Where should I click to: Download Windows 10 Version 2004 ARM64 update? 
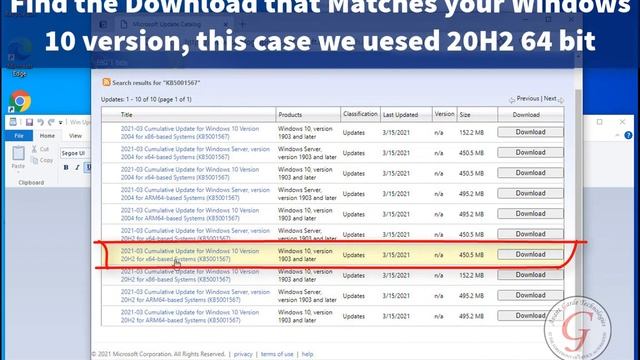[x=530, y=214]
